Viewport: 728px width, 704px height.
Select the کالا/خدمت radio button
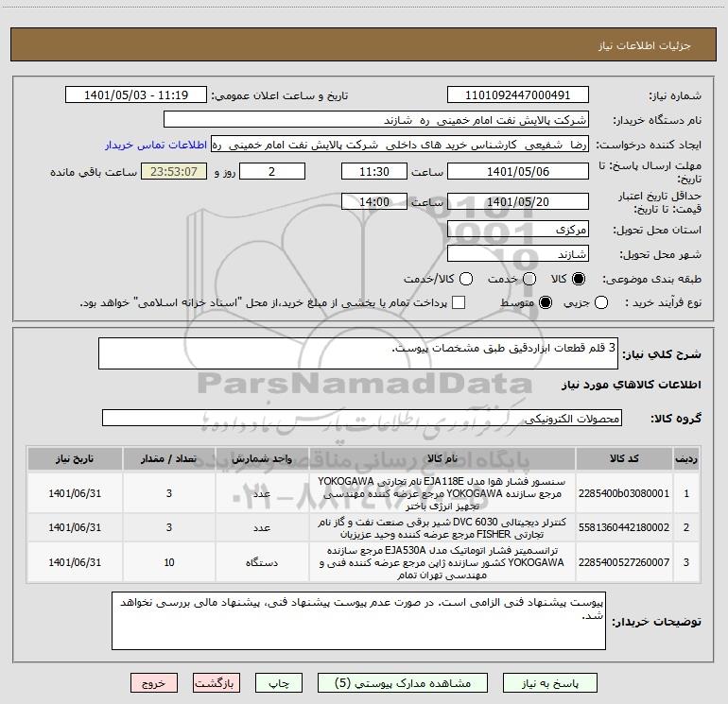pyautogui.click(x=466, y=279)
